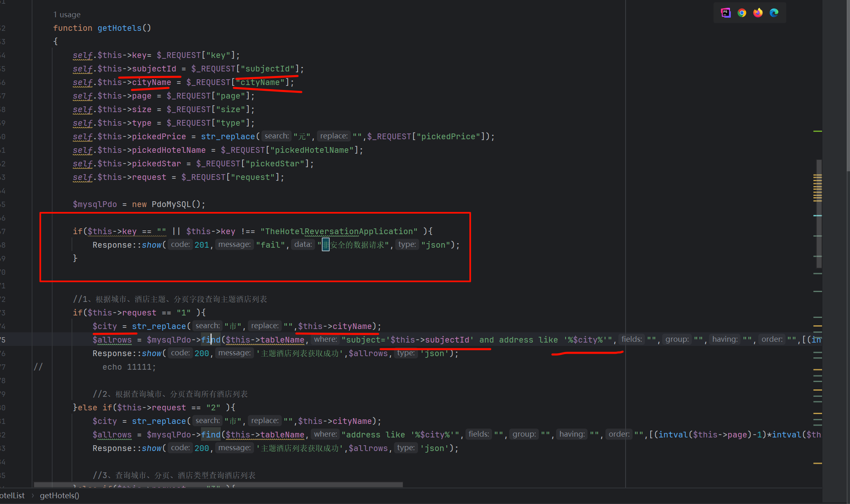Click the "TheHotelReversationApplication" string literal
Viewport: 850px width, 504px height.
pyautogui.click(x=339, y=231)
